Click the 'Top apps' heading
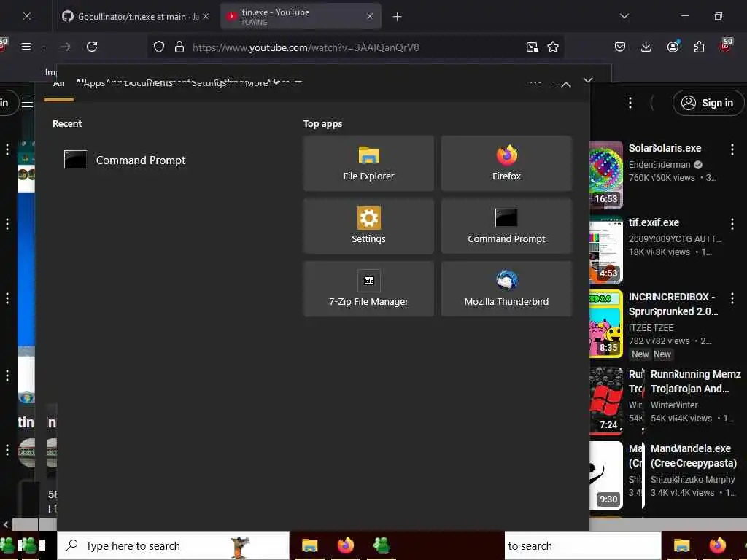This screenshot has width=747, height=560. (322, 124)
